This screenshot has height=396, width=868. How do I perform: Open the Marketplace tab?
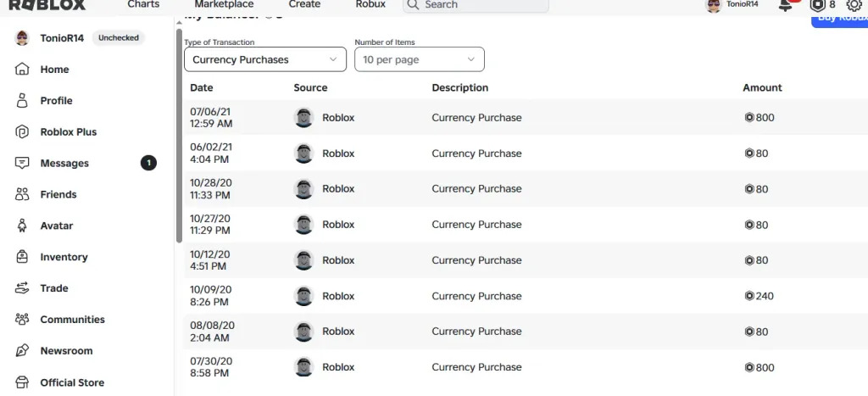(x=224, y=4)
